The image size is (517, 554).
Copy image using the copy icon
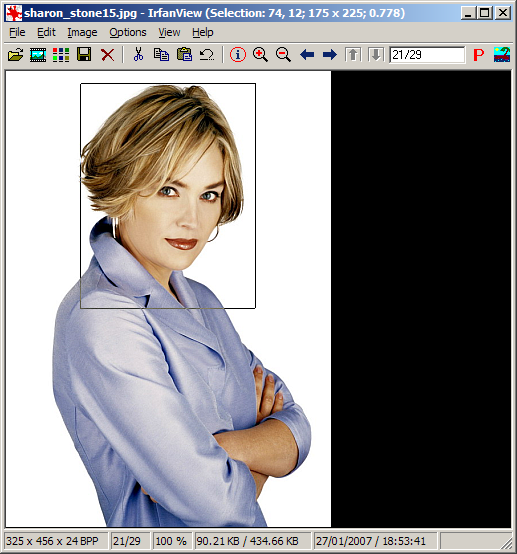(161, 55)
